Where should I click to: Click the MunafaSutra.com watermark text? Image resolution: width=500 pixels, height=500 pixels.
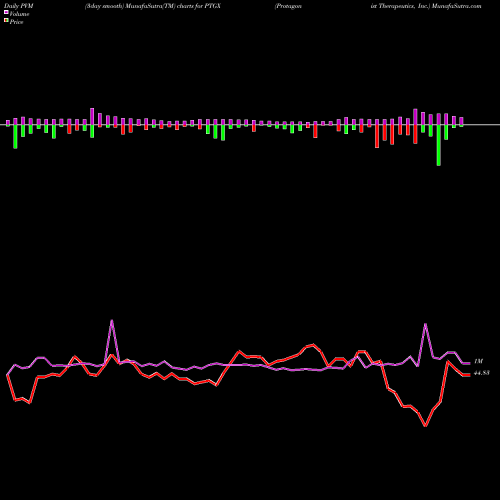pos(456,6)
